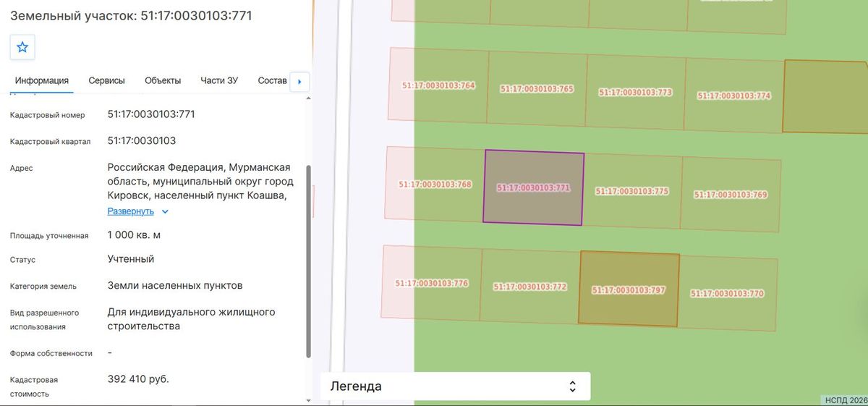Click cadastral number value 51:17:0030103:771 in panel

pos(151,114)
